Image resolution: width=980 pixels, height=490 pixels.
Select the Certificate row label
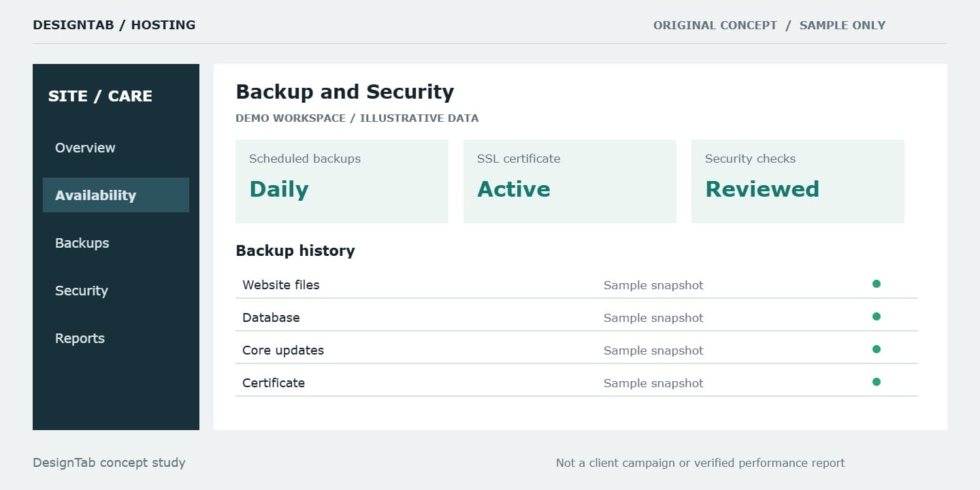(x=274, y=383)
